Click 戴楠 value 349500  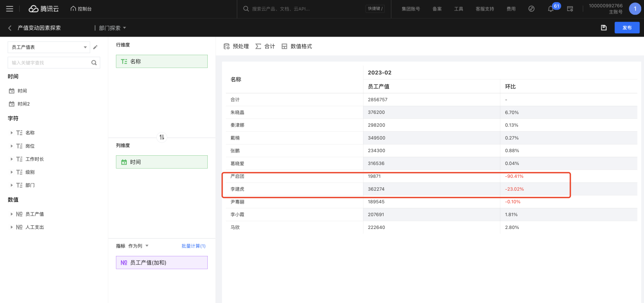376,138
